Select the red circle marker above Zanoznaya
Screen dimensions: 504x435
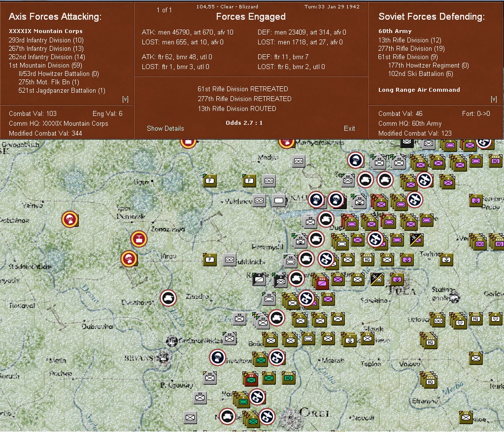pyautogui.click(x=139, y=239)
